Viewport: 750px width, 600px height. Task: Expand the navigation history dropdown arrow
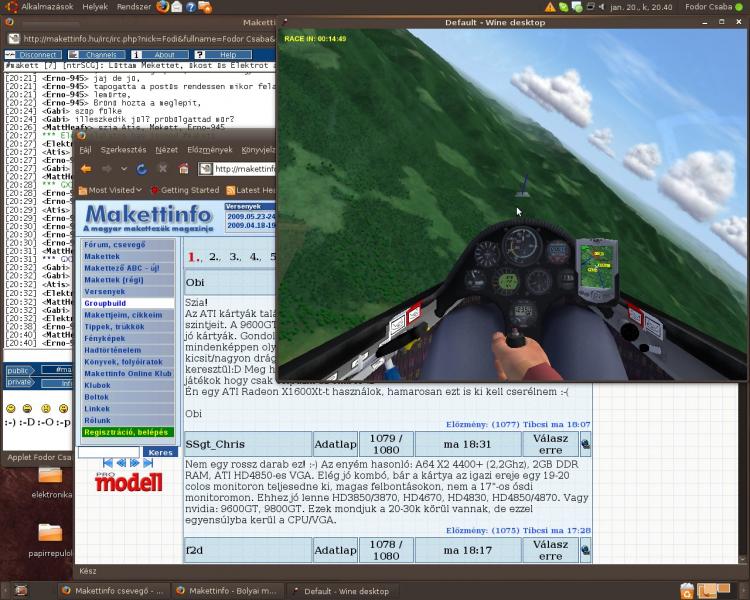[x=122, y=169]
